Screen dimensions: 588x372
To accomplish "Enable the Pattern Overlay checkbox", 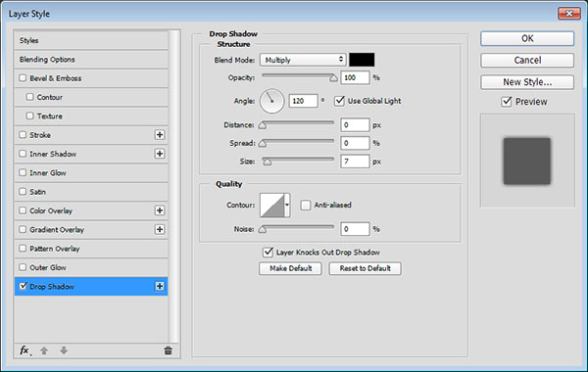I will coord(23,248).
